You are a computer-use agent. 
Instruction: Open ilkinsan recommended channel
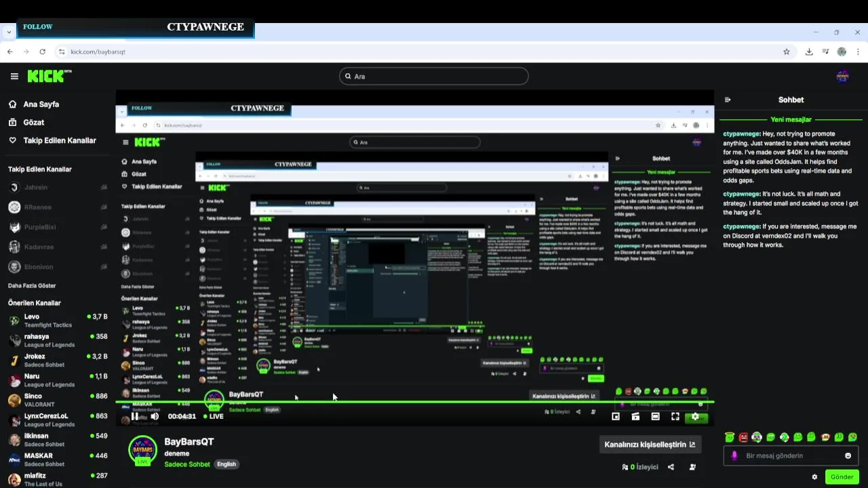[x=58, y=440]
